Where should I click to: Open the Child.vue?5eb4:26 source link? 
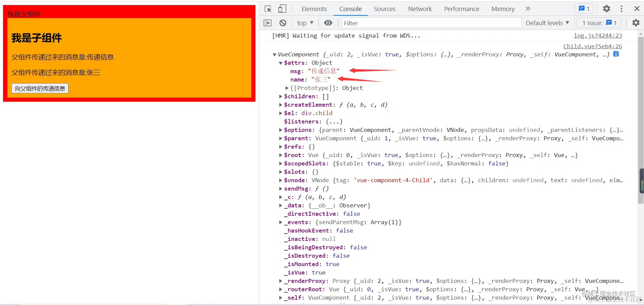[x=592, y=46]
